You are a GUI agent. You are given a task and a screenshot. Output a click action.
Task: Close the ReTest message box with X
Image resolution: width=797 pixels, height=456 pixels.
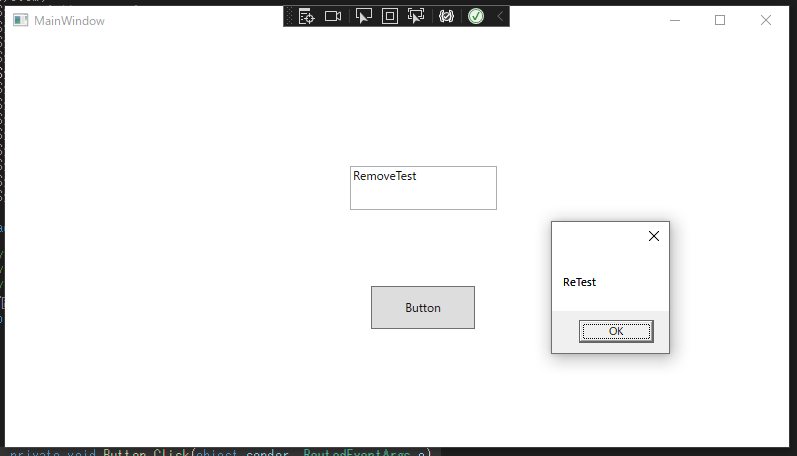654,236
